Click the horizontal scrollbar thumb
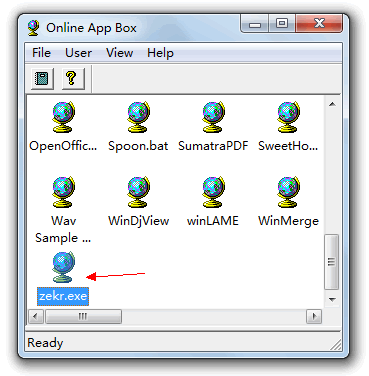Viewport: 369px width, 376px height. click(x=83, y=316)
